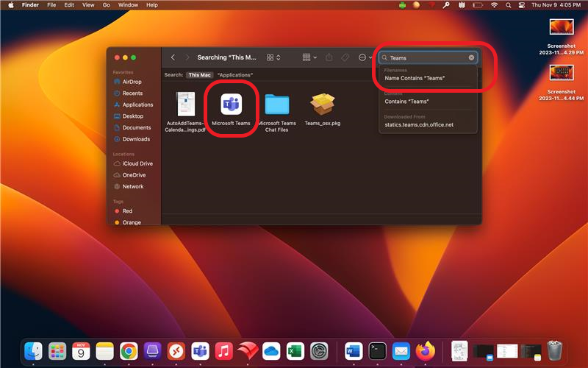Viewport: 588px width, 368px height.
Task: Choose Name Contains "Teams" suggestion
Action: point(415,78)
